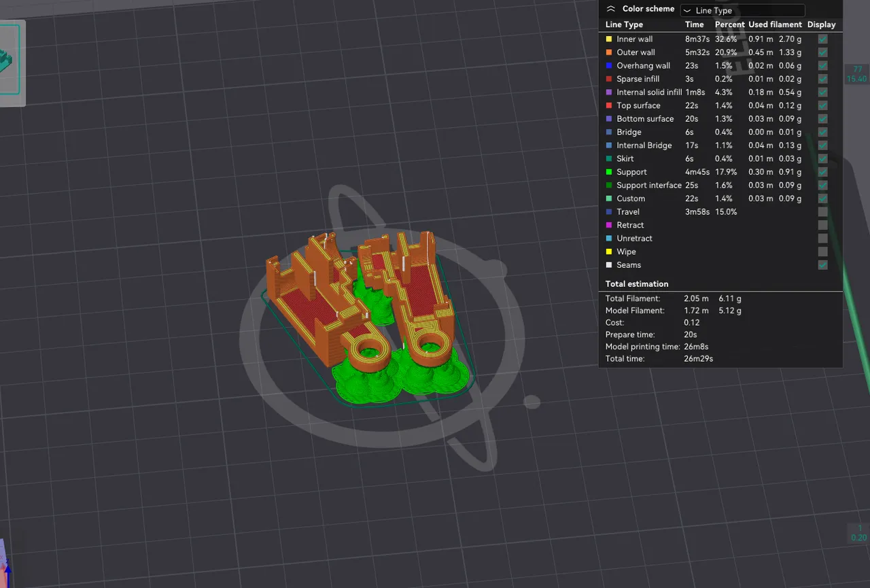Click the 'Travel' line type label

click(x=628, y=211)
